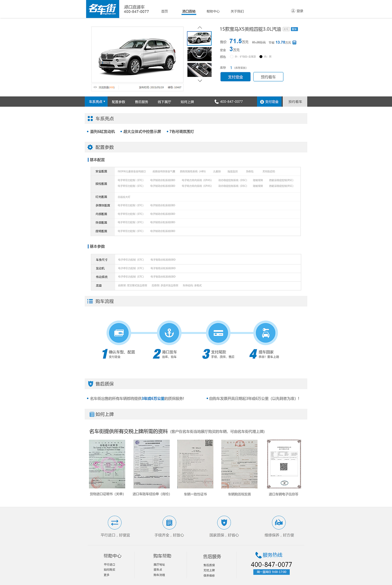Click the 维修保养 car repair circle icon
Screen dimensions: 392x585
(279, 522)
